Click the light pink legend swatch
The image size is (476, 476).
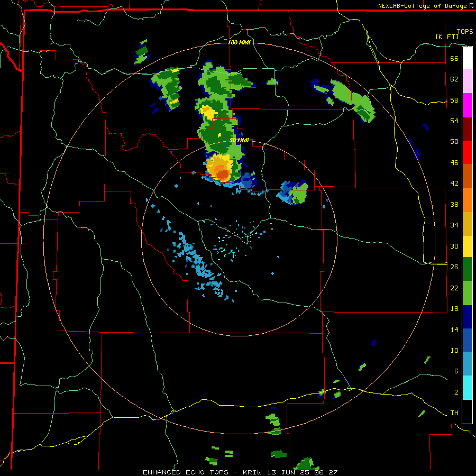tap(467, 81)
